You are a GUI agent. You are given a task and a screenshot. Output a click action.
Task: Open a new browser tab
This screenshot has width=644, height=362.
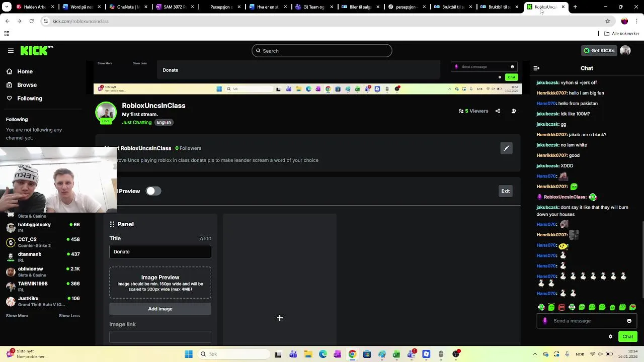(x=575, y=7)
